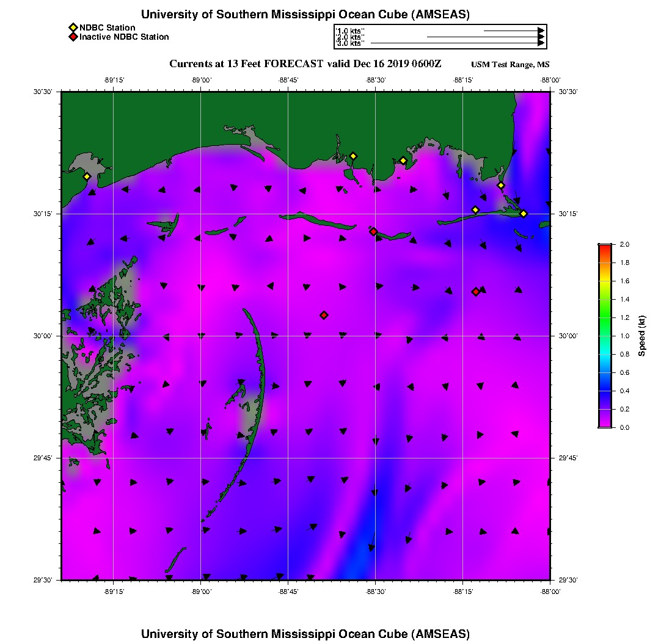Click the red Inactive NDBC Station legend diamond

pos(73,37)
